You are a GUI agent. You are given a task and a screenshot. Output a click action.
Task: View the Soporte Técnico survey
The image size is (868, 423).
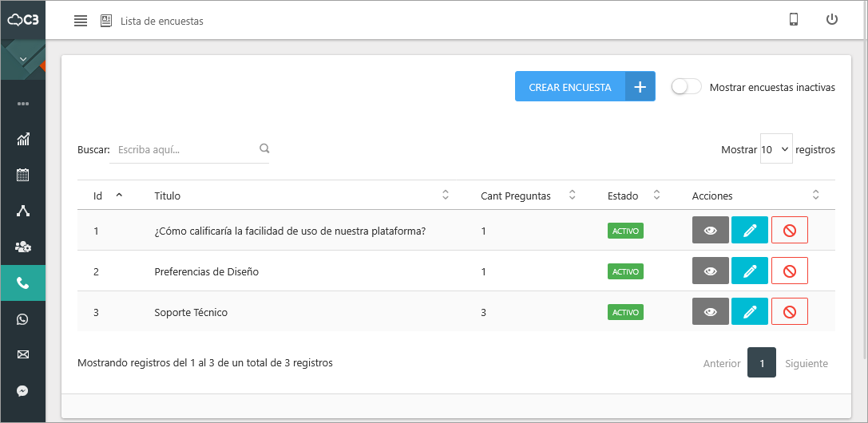point(710,312)
